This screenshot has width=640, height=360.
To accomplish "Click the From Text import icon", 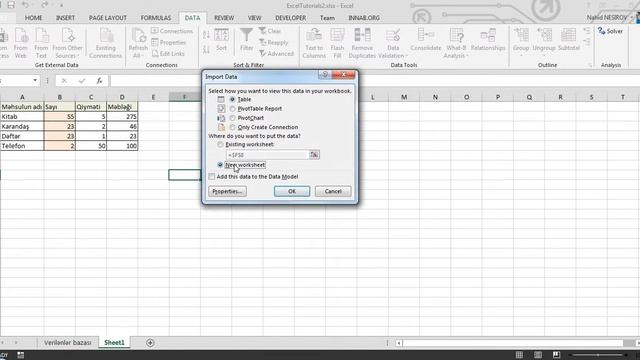I will 41,44.
